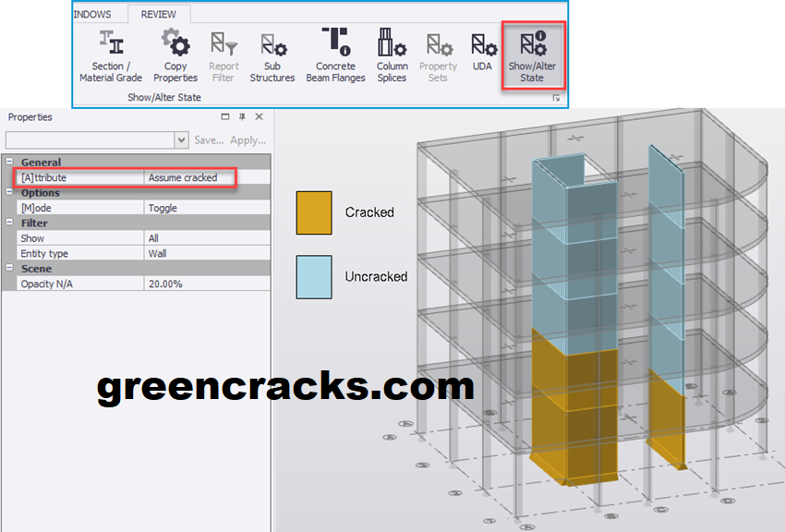Click the Apply... button in Properties
The width and height of the screenshot is (785, 532).
click(x=248, y=140)
